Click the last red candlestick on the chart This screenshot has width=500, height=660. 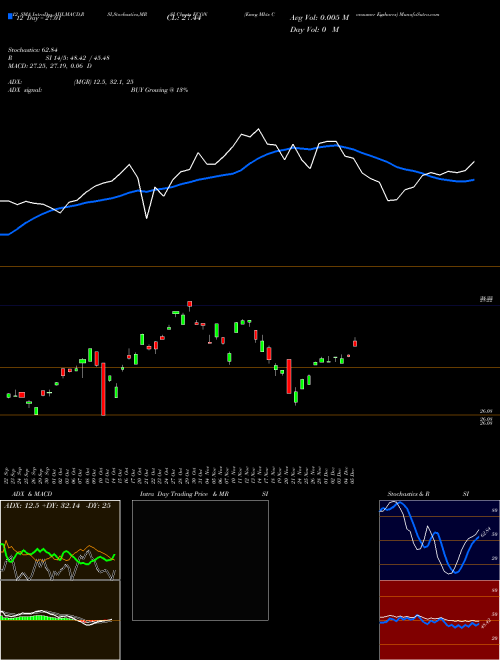coord(355,343)
